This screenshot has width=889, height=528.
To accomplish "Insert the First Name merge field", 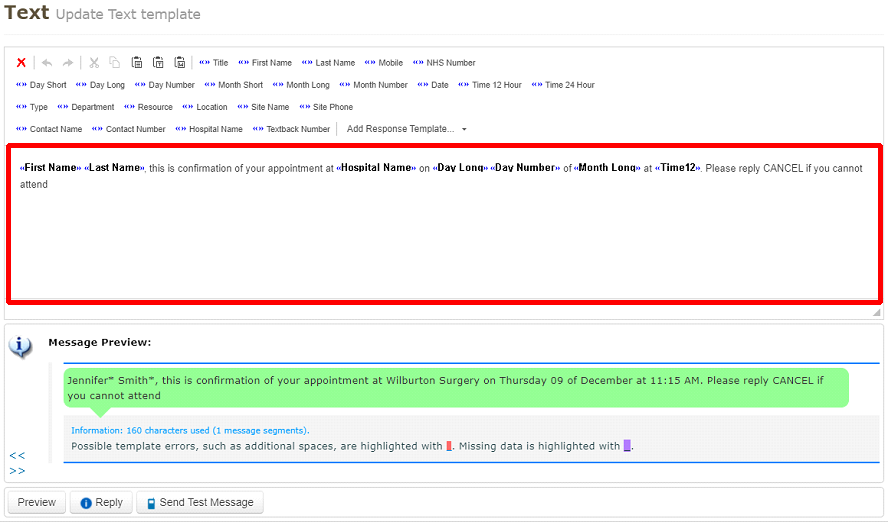I will [265, 63].
